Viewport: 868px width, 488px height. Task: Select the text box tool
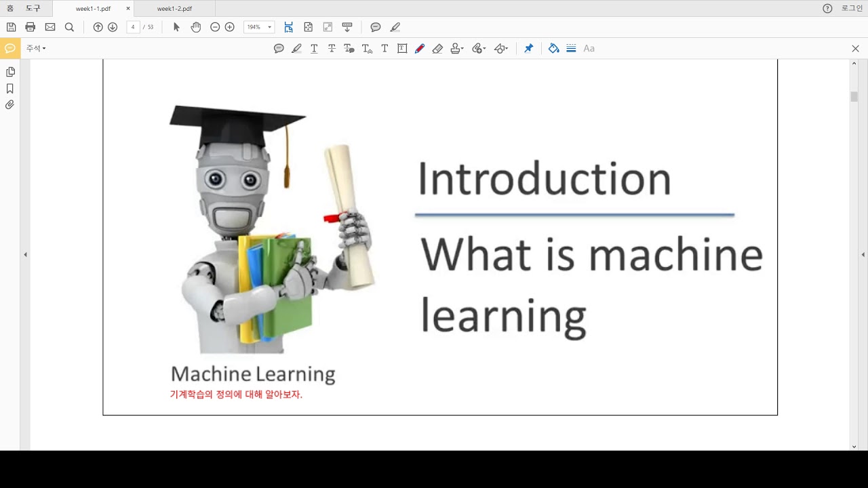click(x=402, y=48)
